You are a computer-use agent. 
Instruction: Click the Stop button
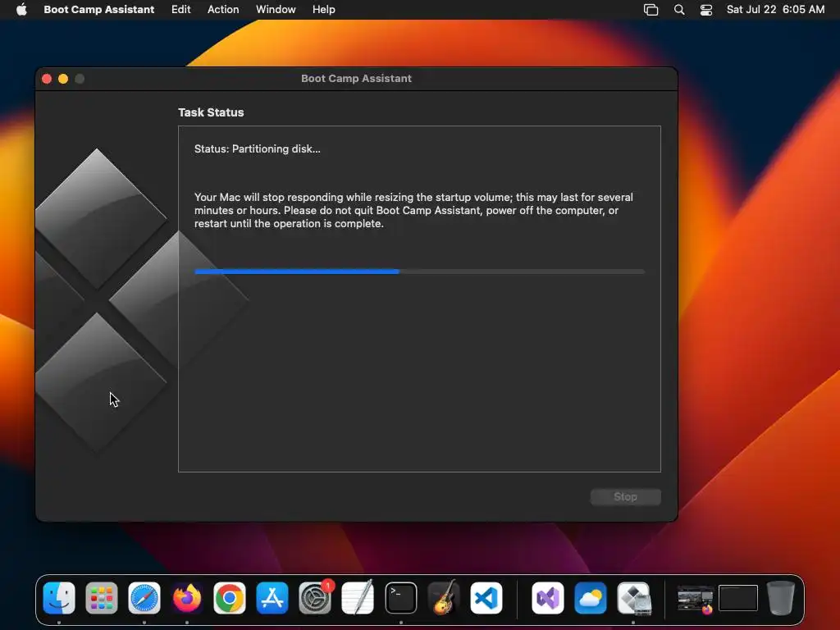coord(625,496)
